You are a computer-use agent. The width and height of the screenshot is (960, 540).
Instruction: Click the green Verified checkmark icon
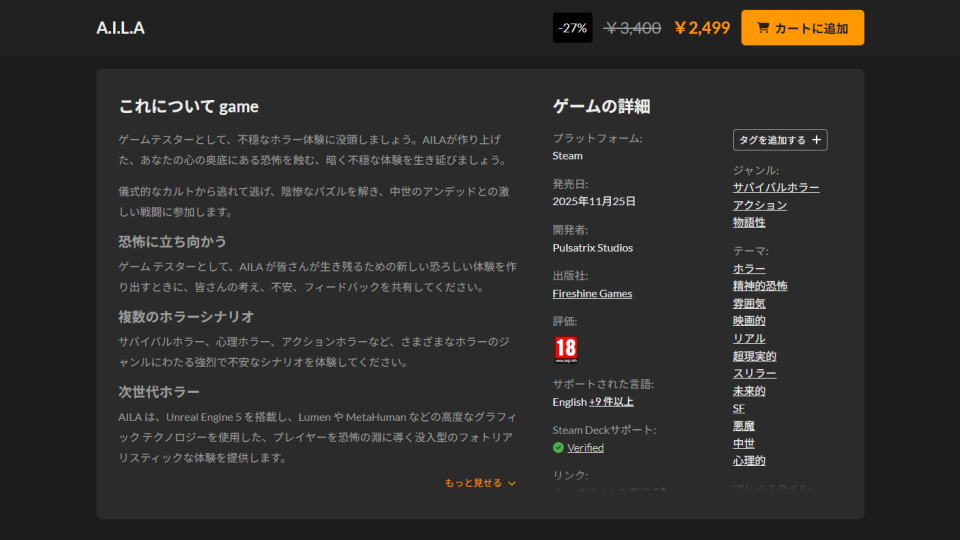click(558, 448)
